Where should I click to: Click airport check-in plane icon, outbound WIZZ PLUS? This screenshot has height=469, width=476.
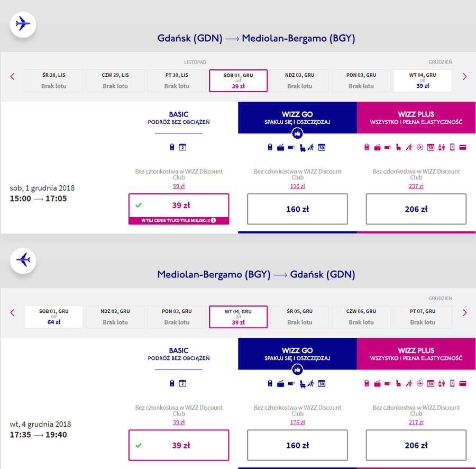click(420, 147)
